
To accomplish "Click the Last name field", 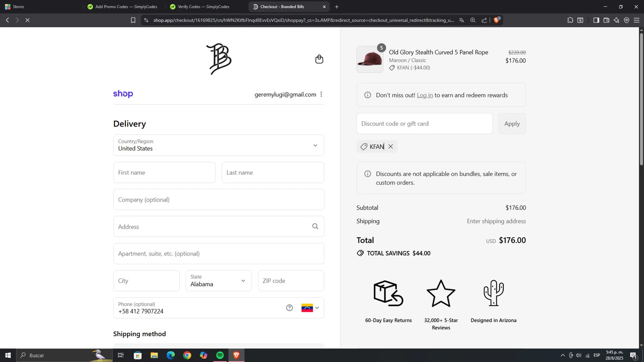I will [273, 172].
